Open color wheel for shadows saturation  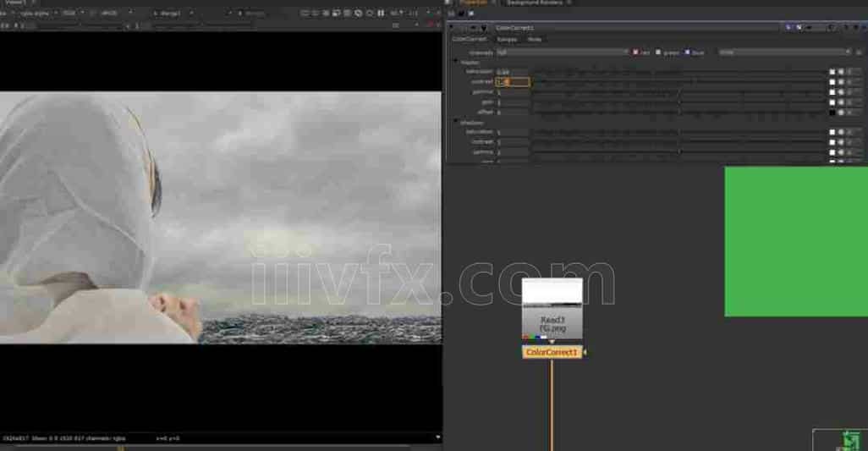[841, 132]
